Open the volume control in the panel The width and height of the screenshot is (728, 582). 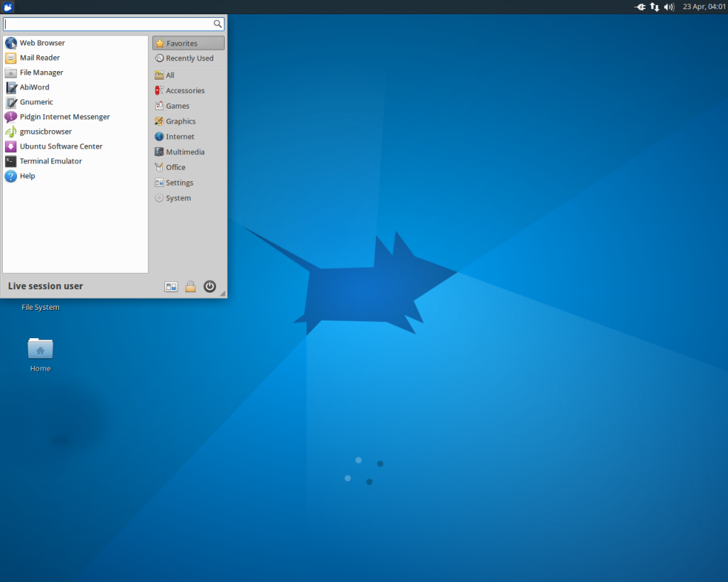tap(669, 7)
